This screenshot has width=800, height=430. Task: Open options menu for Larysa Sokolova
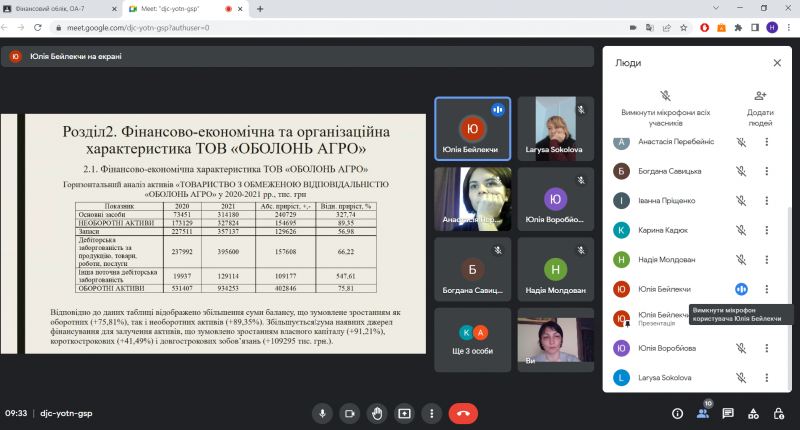(x=766, y=378)
